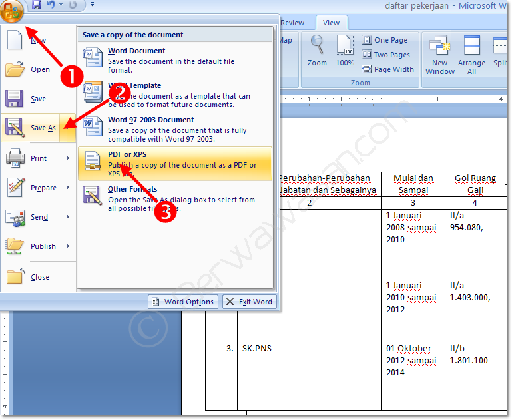Click the Publish folder icon
Viewport: 512px width, 420px height.
click(x=15, y=246)
